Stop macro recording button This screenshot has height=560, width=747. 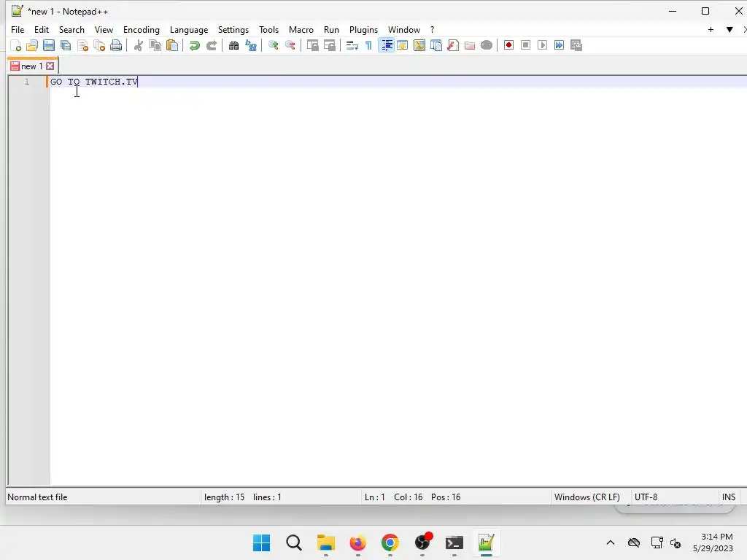pyautogui.click(x=526, y=45)
